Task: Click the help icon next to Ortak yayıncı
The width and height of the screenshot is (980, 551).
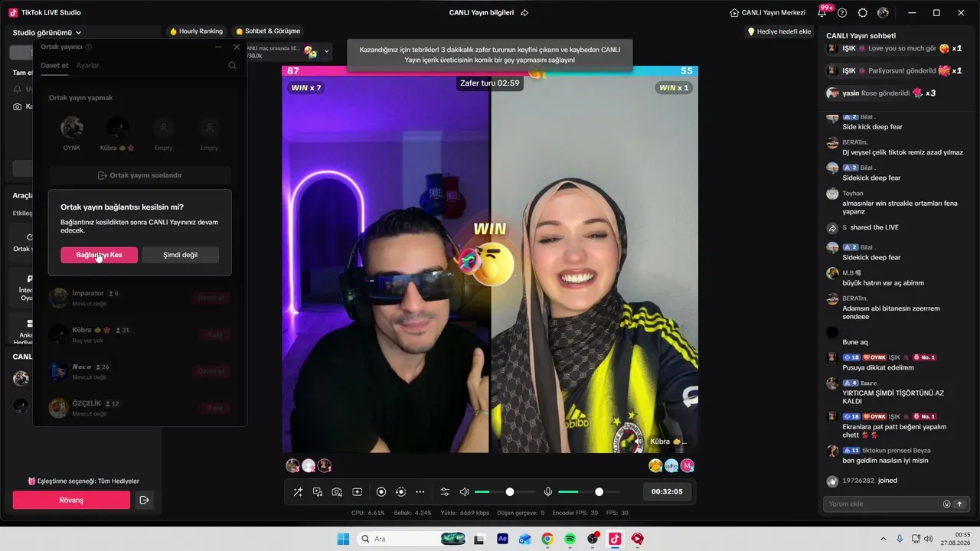Action: pyautogui.click(x=88, y=47)
